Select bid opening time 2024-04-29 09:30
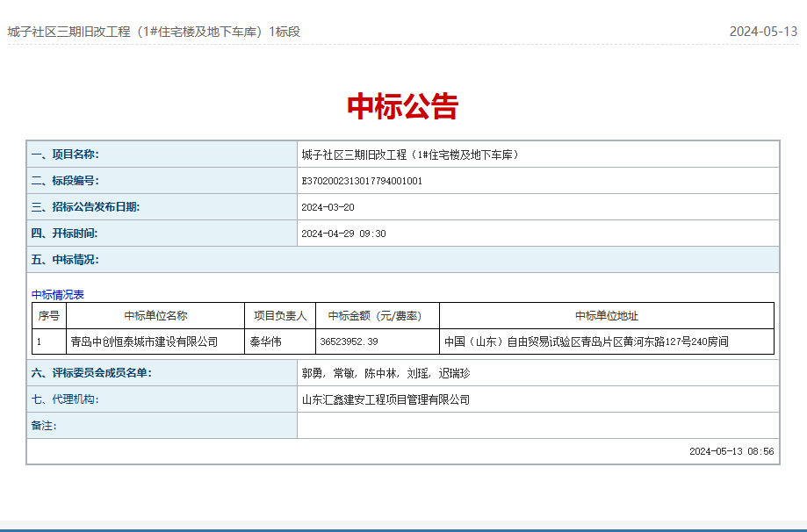This screenshot has height=532, width=807. pos(344,234)
